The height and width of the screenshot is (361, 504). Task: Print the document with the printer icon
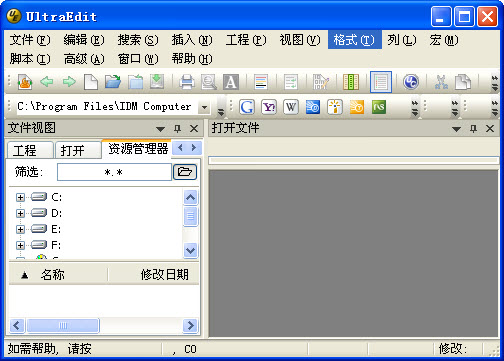(x=187, y=82)
